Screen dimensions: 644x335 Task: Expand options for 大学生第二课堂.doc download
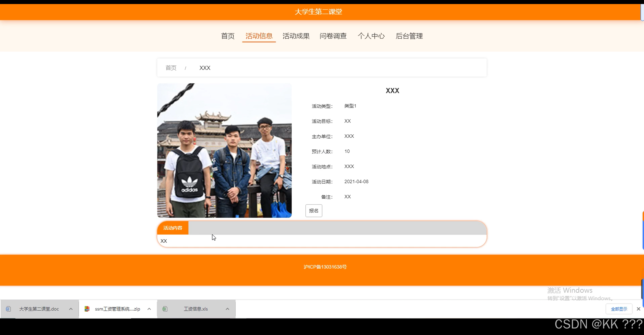pyautogui.click(x=71, y=309)
